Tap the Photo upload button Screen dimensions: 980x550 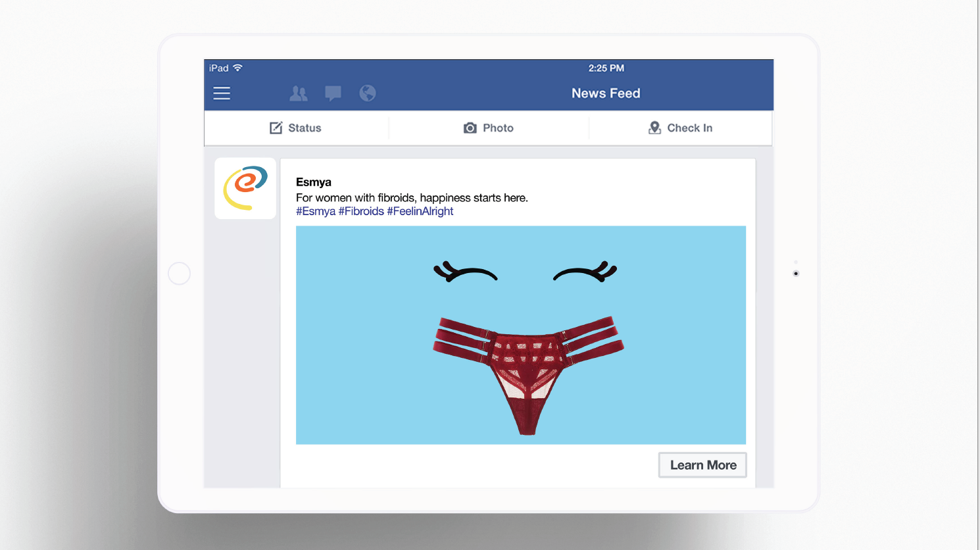coord(489,128)
